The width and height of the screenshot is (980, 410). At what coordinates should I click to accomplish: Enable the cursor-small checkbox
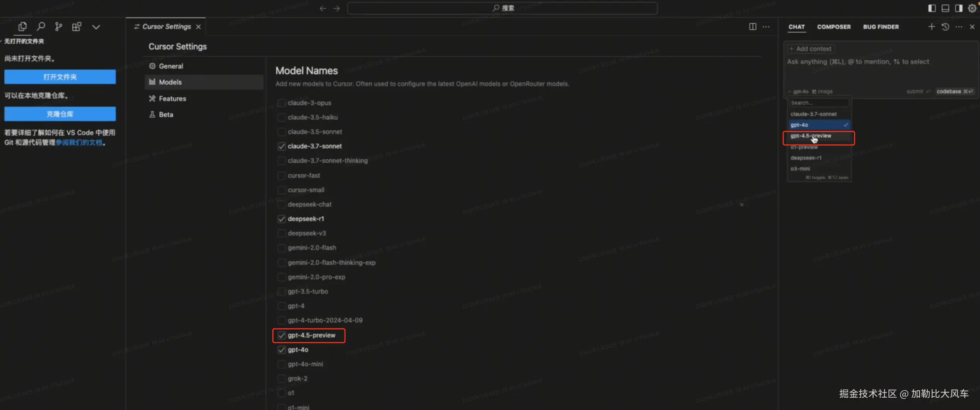click(x=282, y=190)
